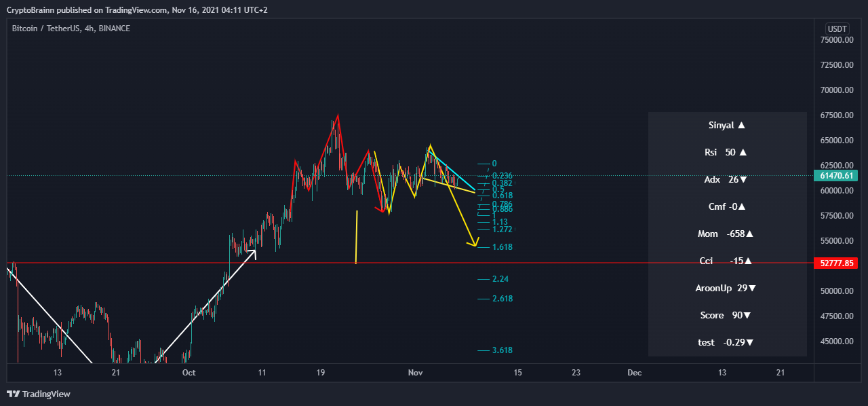Select the Rsi 50 row
This screenshot has height=406, width=868.
tap(728, 153)
